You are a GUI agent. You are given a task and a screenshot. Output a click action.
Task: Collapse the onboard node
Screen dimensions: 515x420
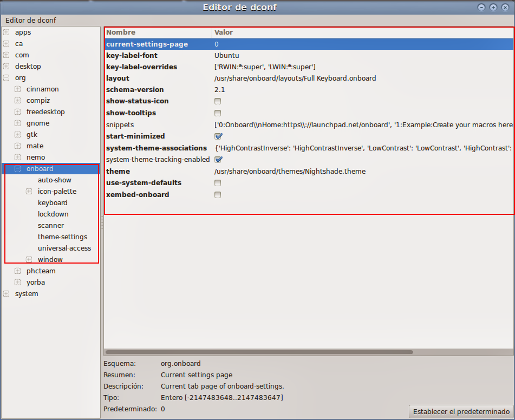18,169
